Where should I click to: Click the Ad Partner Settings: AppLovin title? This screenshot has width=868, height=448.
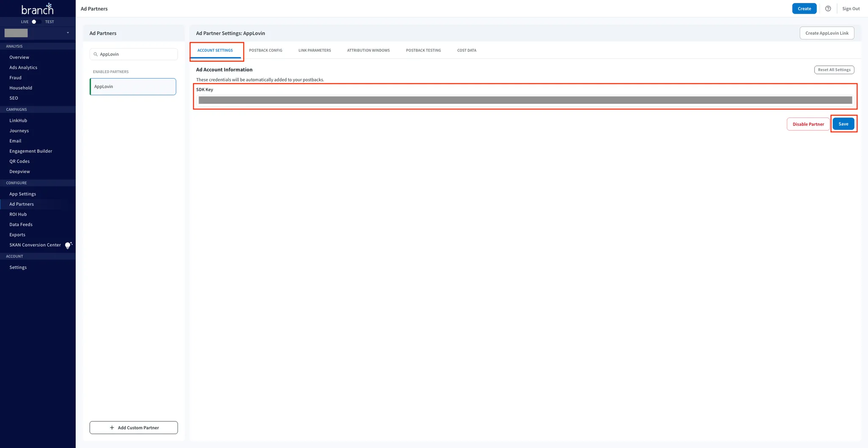pos(231,33)
